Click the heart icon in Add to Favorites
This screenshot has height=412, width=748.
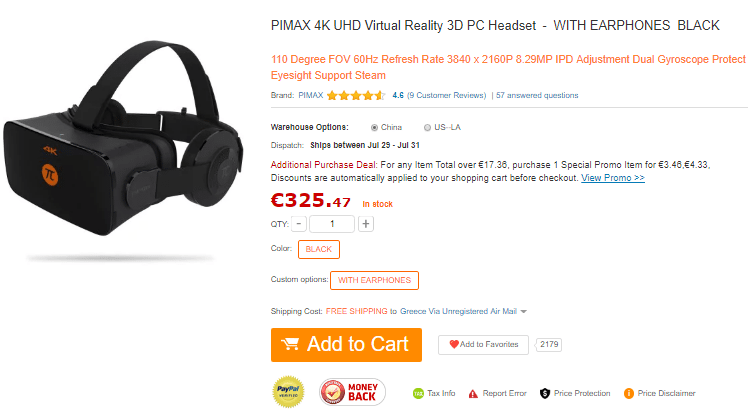(x=454, y=344)
